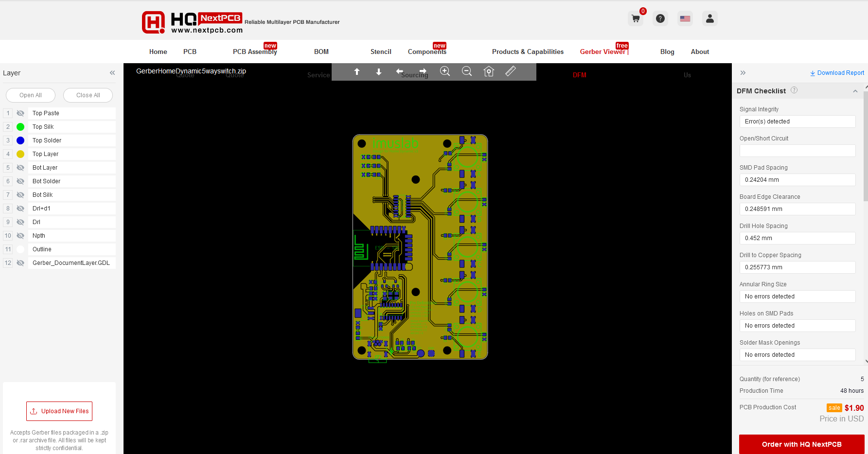Open the PCB Assembly menu item
Viewport: 868px width, 454px height.
pyautogui.click(x=254, y=52)
